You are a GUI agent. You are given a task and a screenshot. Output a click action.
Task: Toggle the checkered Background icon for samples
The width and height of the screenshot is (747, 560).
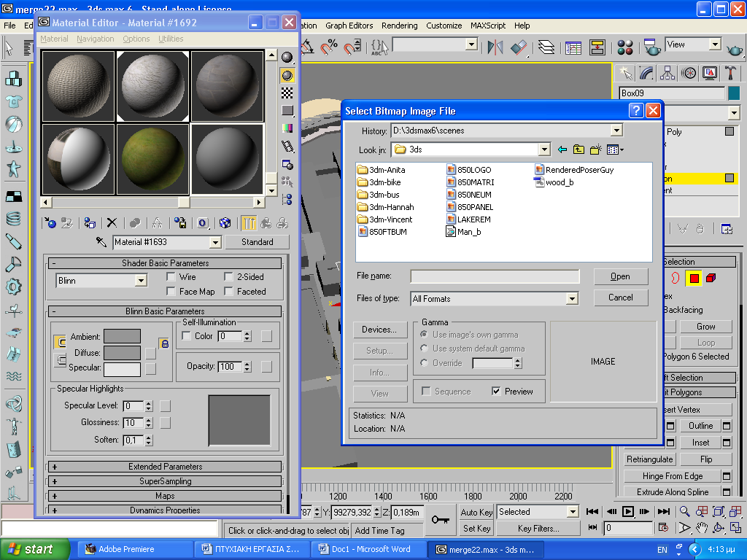click(x=287, y=93)
